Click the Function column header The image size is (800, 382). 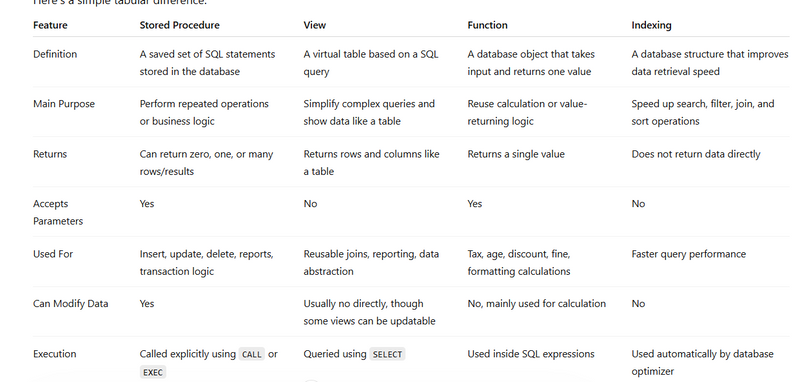(x=487, y=25)
